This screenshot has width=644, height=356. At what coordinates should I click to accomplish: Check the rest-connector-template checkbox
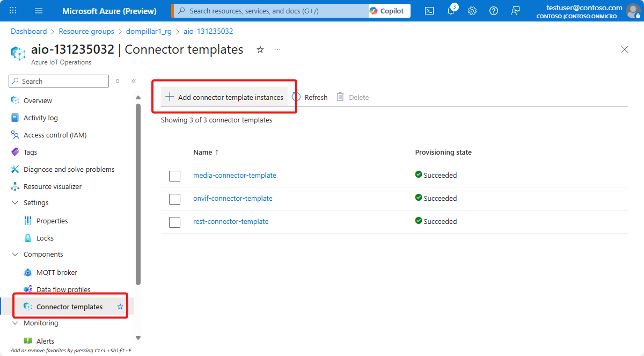click(x=174, y=222)
